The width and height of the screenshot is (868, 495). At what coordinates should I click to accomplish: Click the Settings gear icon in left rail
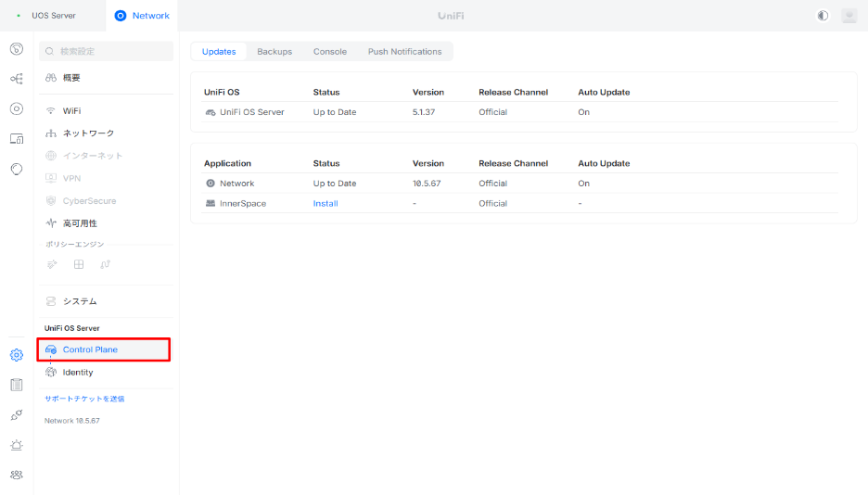click(x=17, y=355)
